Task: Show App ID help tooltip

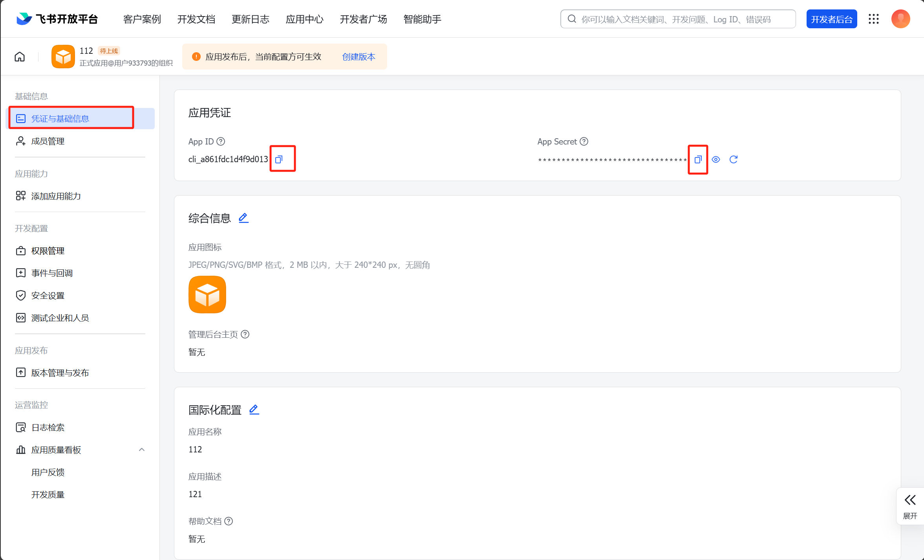Action: [x=221, y=141]
